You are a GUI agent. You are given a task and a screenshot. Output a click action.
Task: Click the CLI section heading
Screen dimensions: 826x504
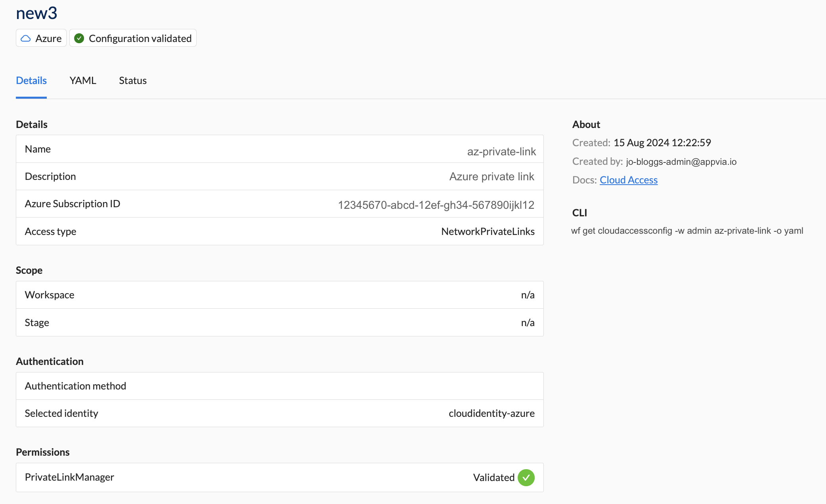click(x=579, y=213)
